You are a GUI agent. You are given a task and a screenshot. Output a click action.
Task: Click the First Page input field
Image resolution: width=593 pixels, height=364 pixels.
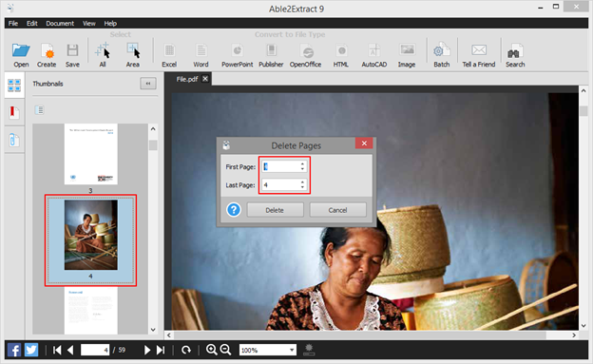pos(280,166)
